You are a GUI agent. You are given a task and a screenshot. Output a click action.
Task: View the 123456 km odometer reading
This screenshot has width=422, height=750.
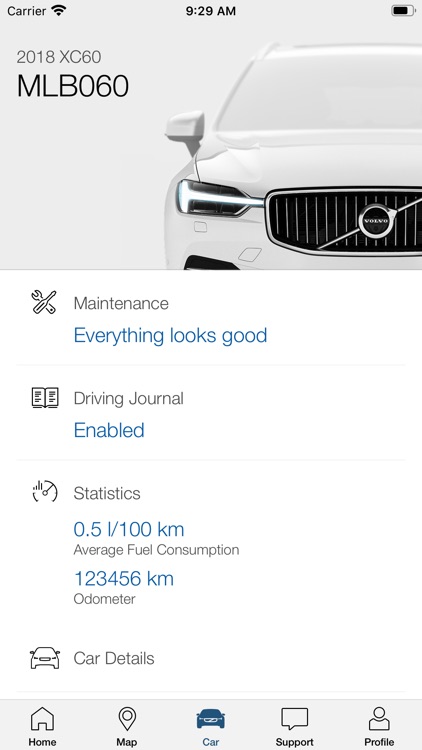pos(123,579)
